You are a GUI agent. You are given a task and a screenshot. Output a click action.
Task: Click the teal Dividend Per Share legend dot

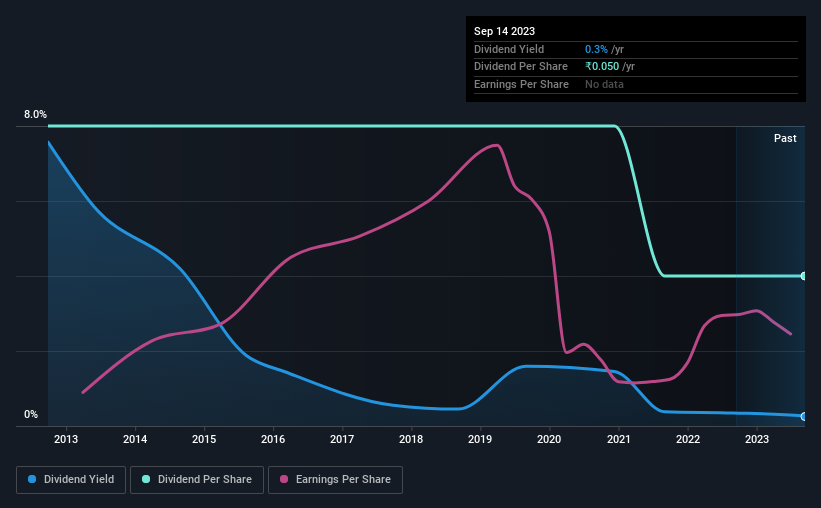coord(146,479)
